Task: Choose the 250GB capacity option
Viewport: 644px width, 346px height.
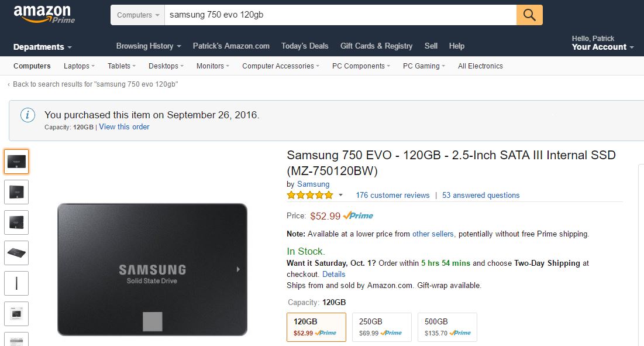Action: (x=381, y=327)
